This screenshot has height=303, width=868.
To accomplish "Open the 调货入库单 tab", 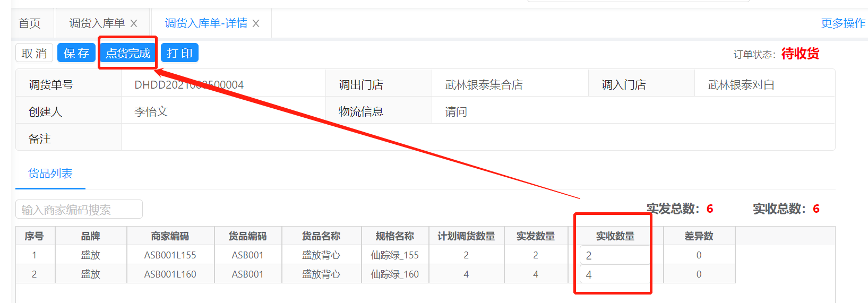I will pyautogui.click(x=97, y=23).
